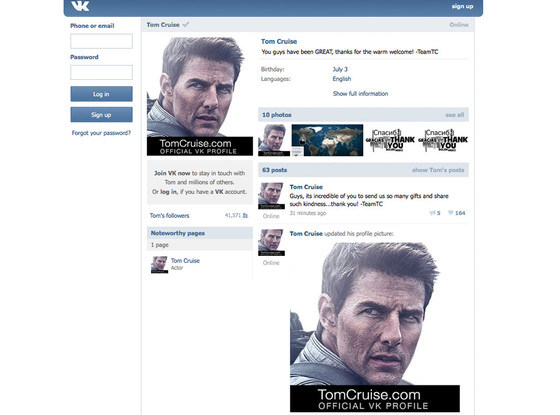Open Tom Cruise Actor page link
Screen dimensions: 560x415
(x=185, y=261)
